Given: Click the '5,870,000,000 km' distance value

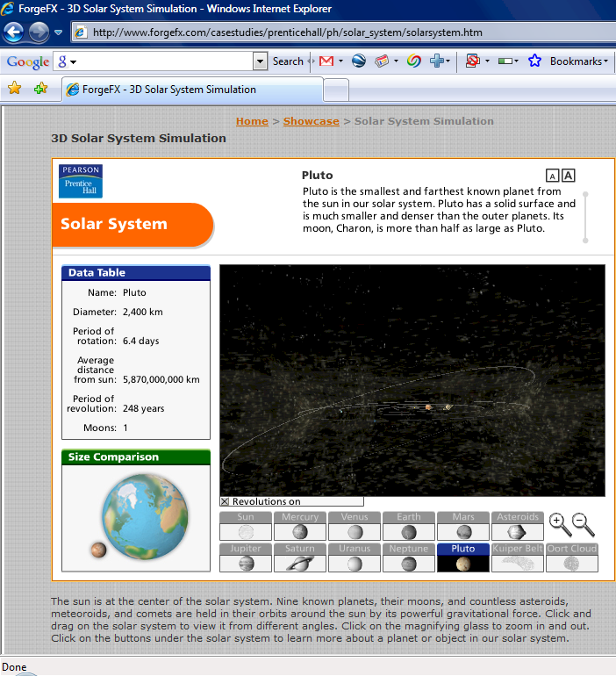Looking at the screenshot, I should 161,379.
